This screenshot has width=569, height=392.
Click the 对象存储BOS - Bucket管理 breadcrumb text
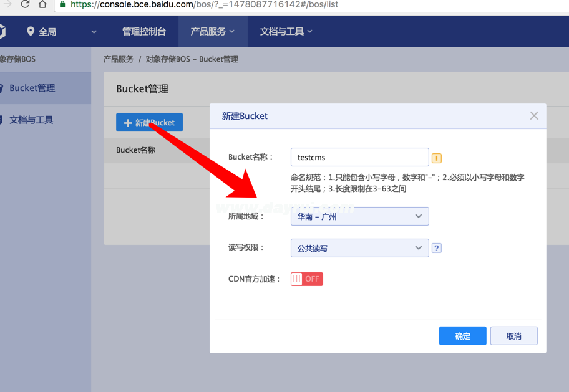192,59
